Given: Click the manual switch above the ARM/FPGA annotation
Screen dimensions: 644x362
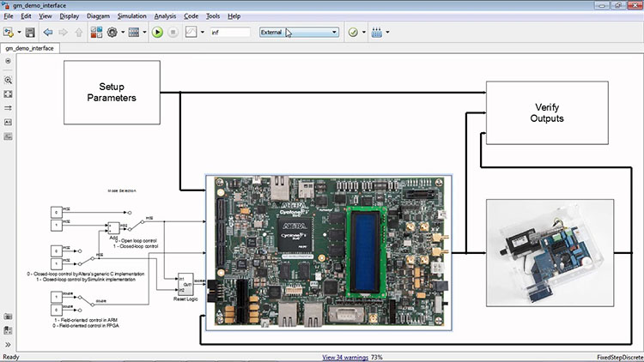Looking at the screenshot, I should (86, 304).
